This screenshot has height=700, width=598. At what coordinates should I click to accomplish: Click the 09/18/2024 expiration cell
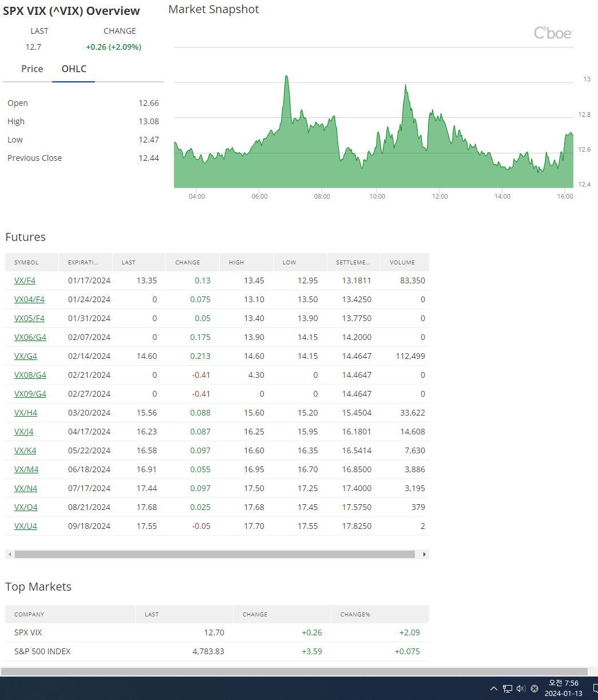click(x=89, y=526)
